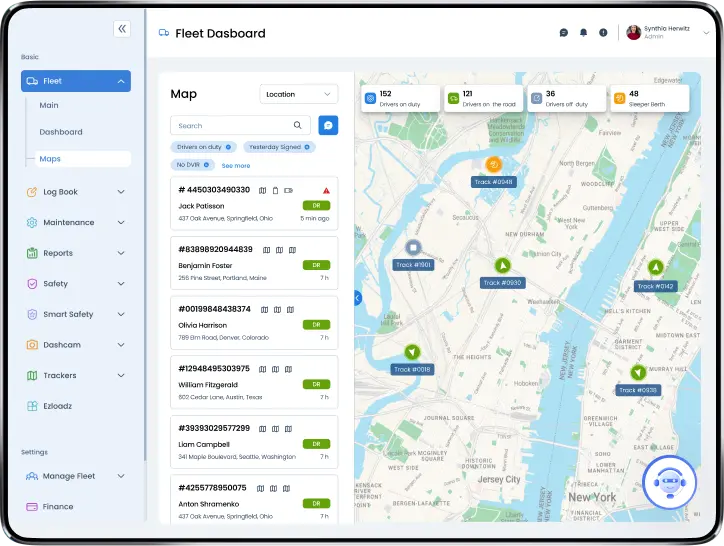Collapse the driver list panel arrow on map
The width and height of the screenshot is (724, 546).
coord(358,298)
